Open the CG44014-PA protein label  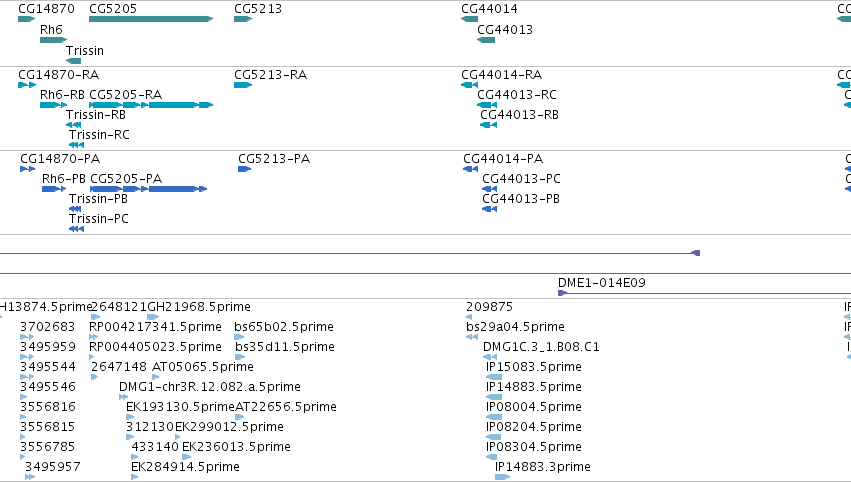(503, 158)
